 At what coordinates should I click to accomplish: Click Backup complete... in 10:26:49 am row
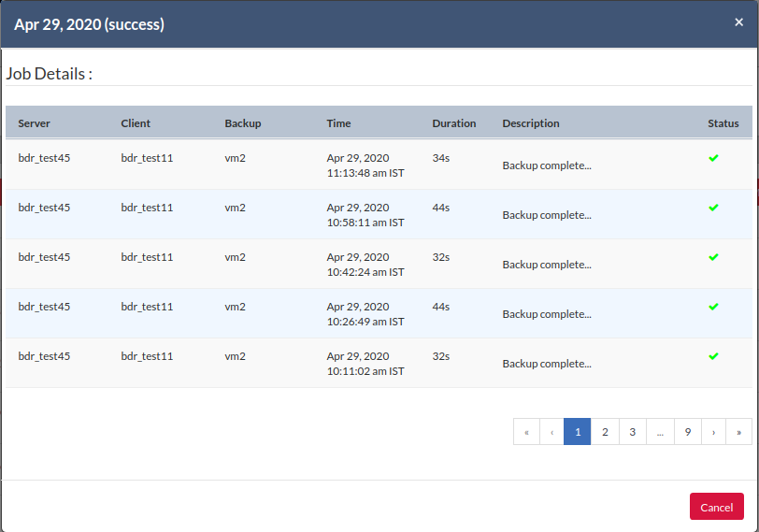[x=547, y=314]
